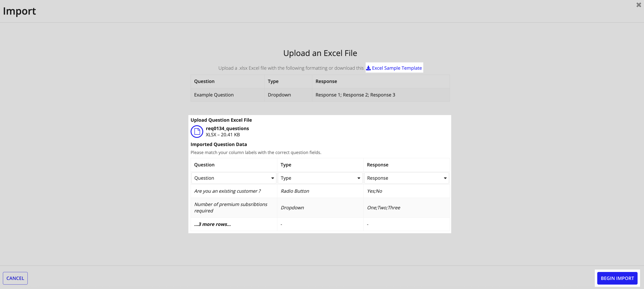Open the Response column mapping dropdown
The image size is (644, 289).
coord(406,178)
